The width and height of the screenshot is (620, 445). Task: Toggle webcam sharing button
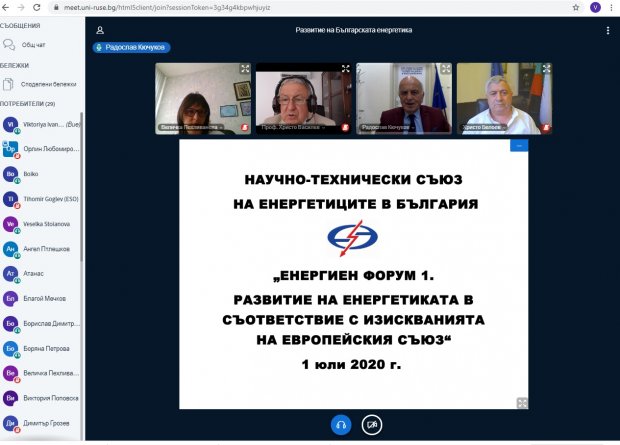pos(372,424)
